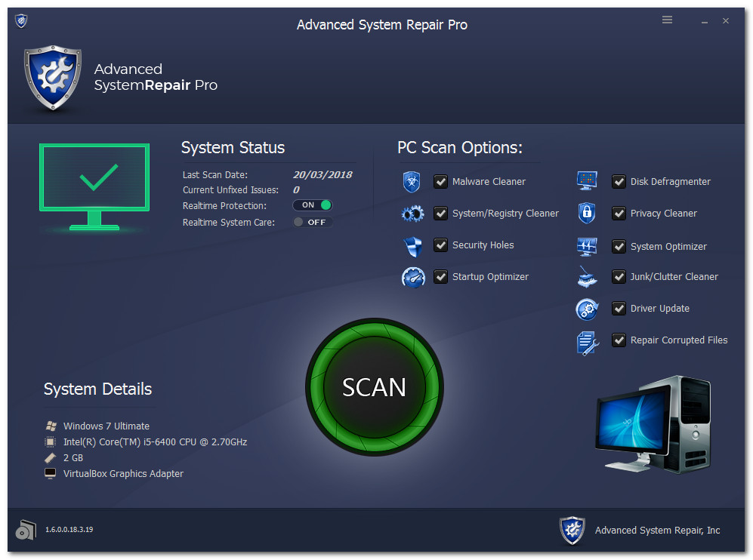Uncheck the Junk/Clutter Cleaner checkbox
The width and height of the screenshot is (753, 560).
pyautogui.click(x=619, y=276)
